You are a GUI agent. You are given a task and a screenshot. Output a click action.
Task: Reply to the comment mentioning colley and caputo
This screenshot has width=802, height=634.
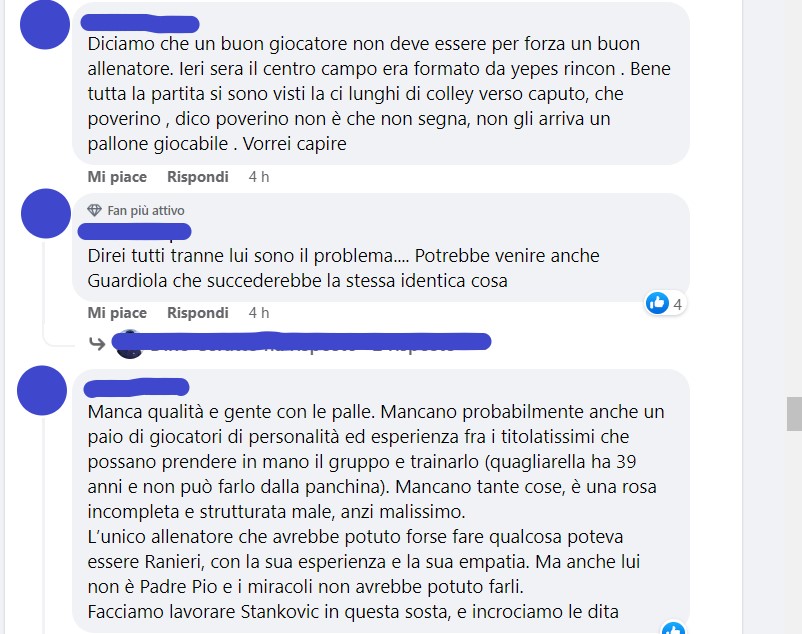coord(198,177)
